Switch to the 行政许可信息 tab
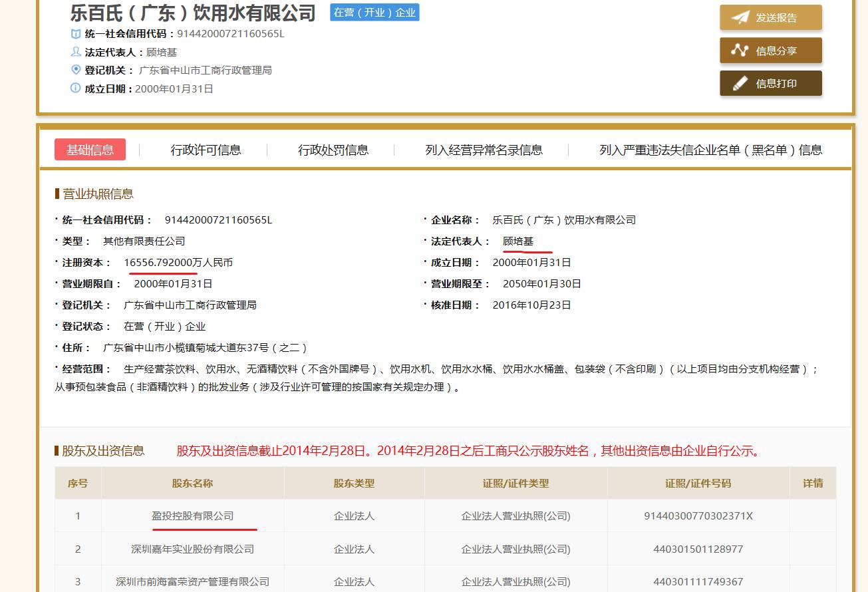The image size is (868, 592). click(206, 150)
